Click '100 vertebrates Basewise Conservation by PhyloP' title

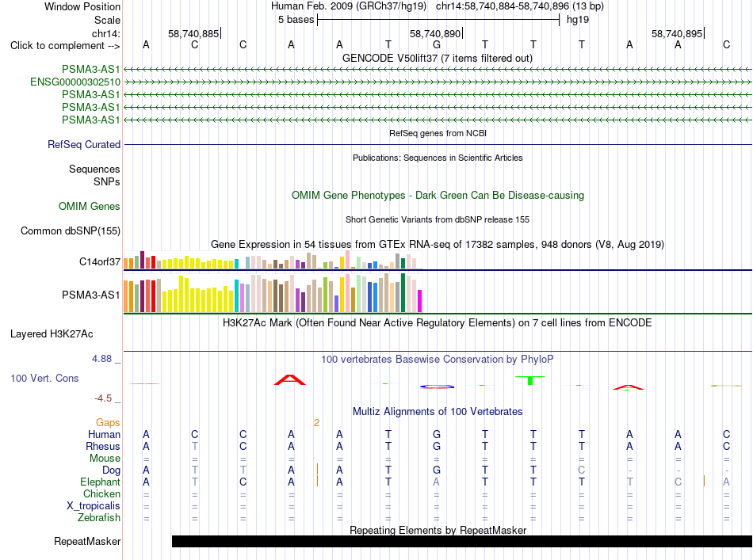pyautogui.click(x=438, y=359)
